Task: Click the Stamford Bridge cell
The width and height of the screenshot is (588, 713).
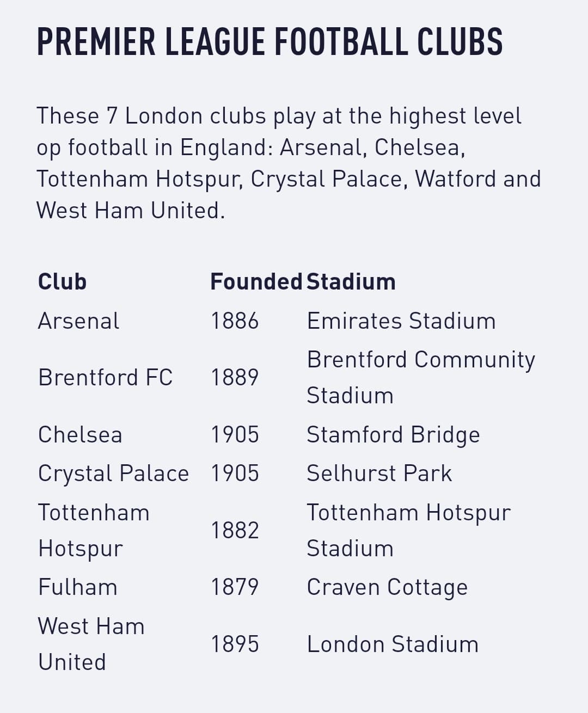Action: click(x=393, y=435)
